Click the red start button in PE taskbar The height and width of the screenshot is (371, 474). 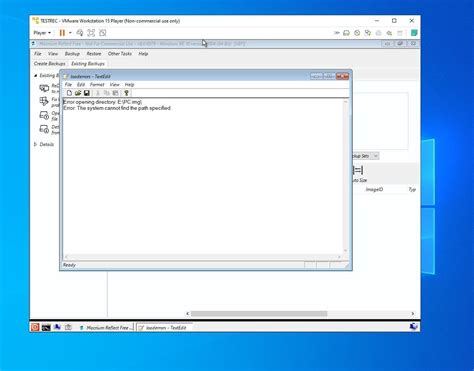pos(35,327)
